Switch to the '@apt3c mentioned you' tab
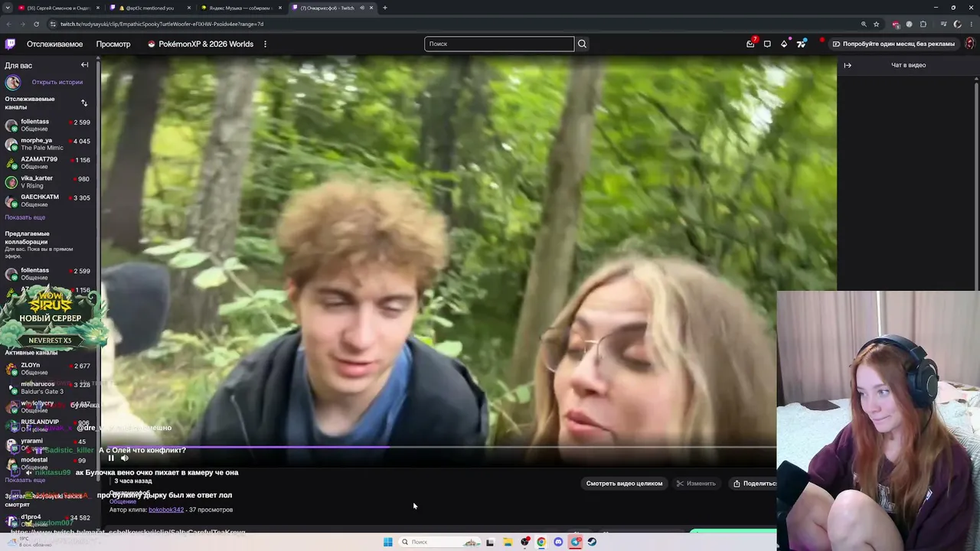The image size is (980, 551). 149,8
